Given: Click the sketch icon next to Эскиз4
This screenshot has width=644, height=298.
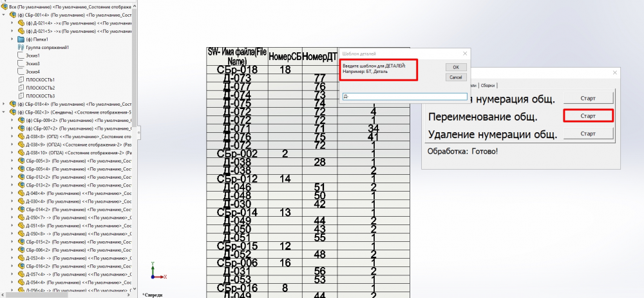Looking at the screenshot, I should 21,72.
